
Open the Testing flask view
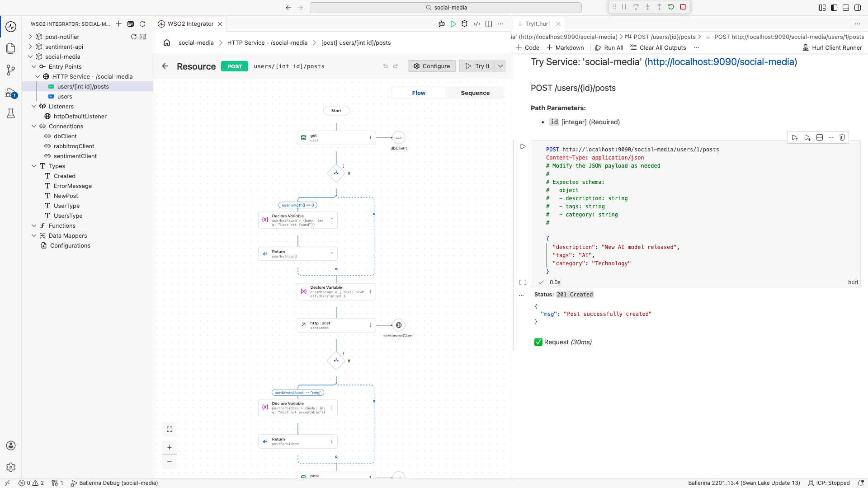tap(11, 113)
